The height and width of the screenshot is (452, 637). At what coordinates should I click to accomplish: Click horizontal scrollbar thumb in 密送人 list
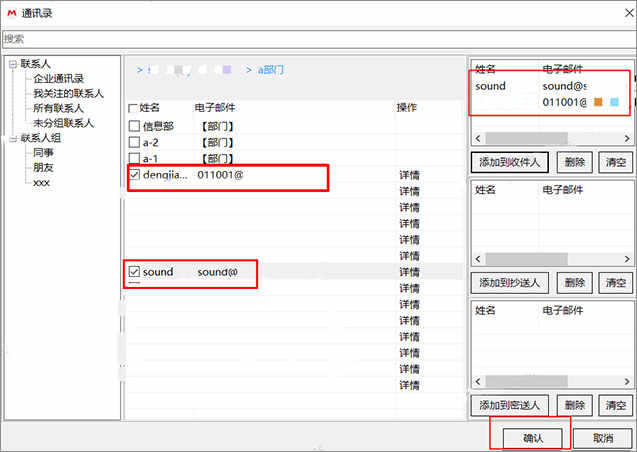pos(526,381)
